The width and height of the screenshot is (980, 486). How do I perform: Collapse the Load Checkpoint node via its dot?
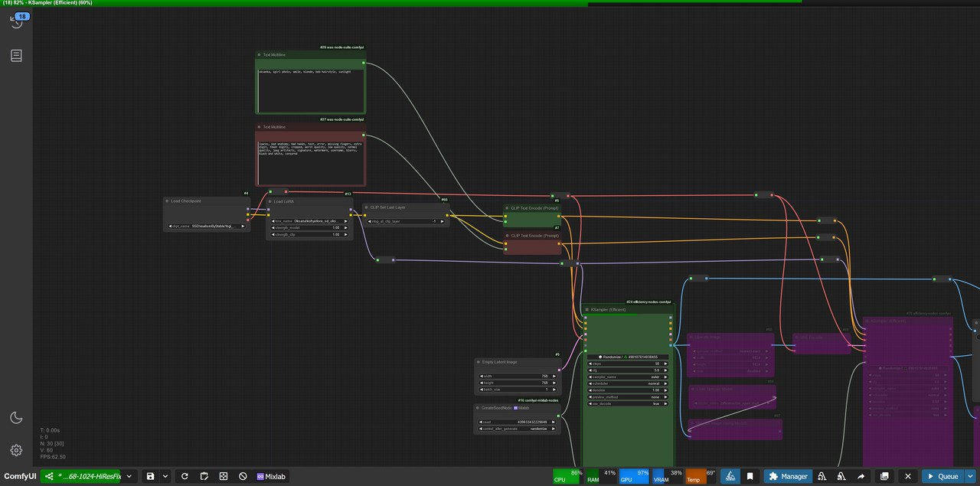point(167,201)
